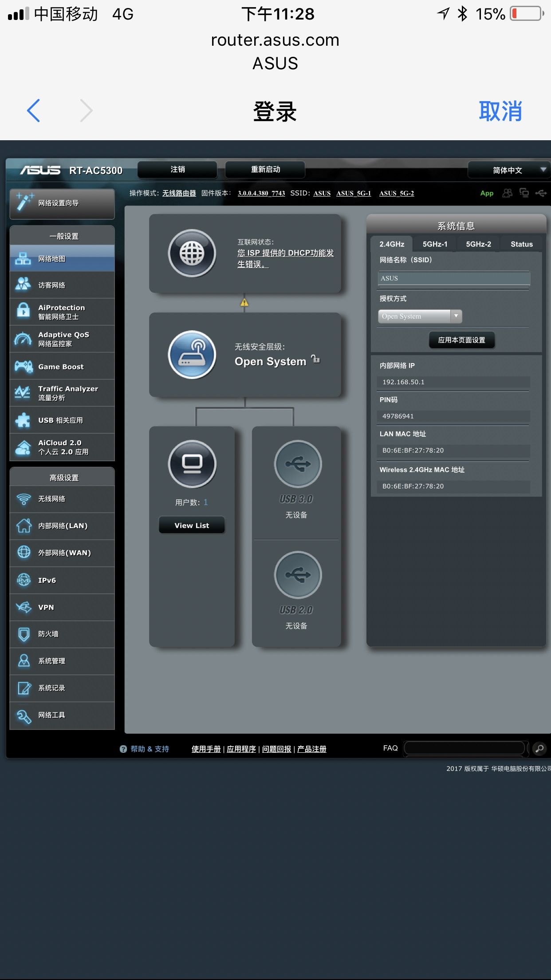Click the ISP DHCP error status link
This screenshot has height=980, width=551.
click(x=285, y=258)
